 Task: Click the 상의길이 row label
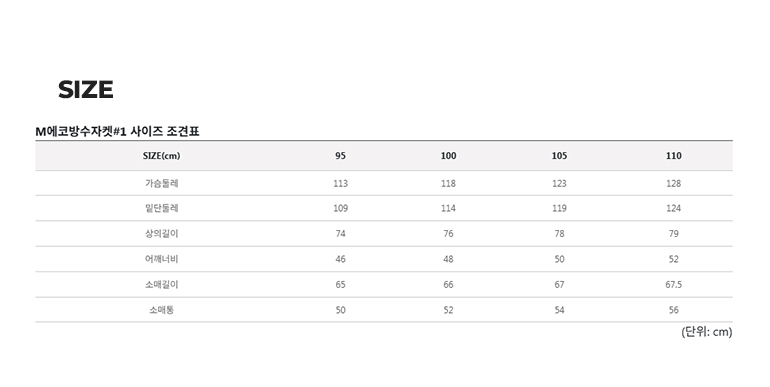[x=162, y=234]
